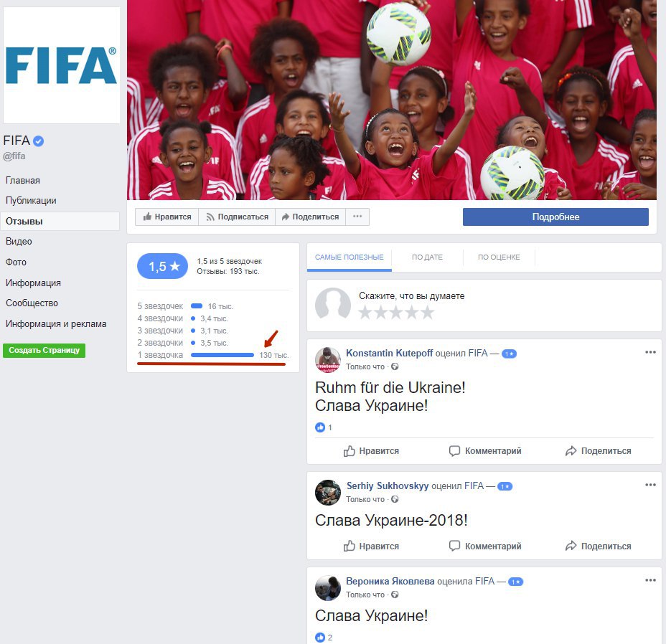
Task: Like Konstantin Kutepoff's review via Нравится
Action: (371, 451)
